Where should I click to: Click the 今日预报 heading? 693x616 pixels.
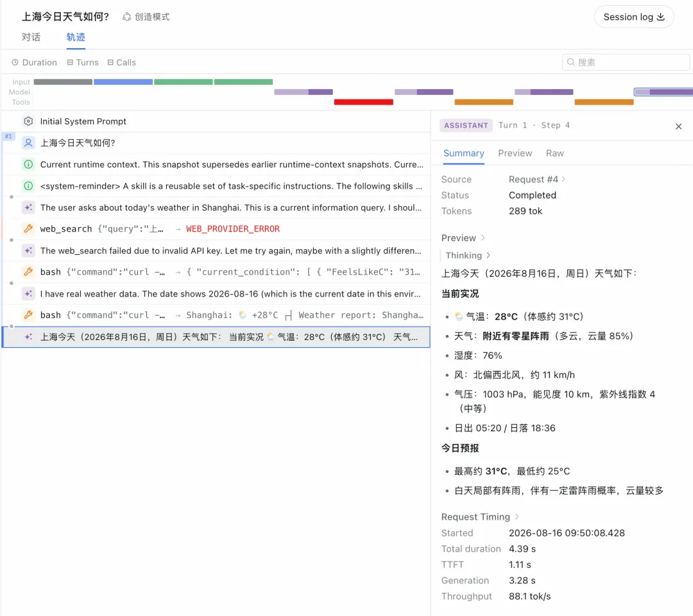tap(460, 448)
